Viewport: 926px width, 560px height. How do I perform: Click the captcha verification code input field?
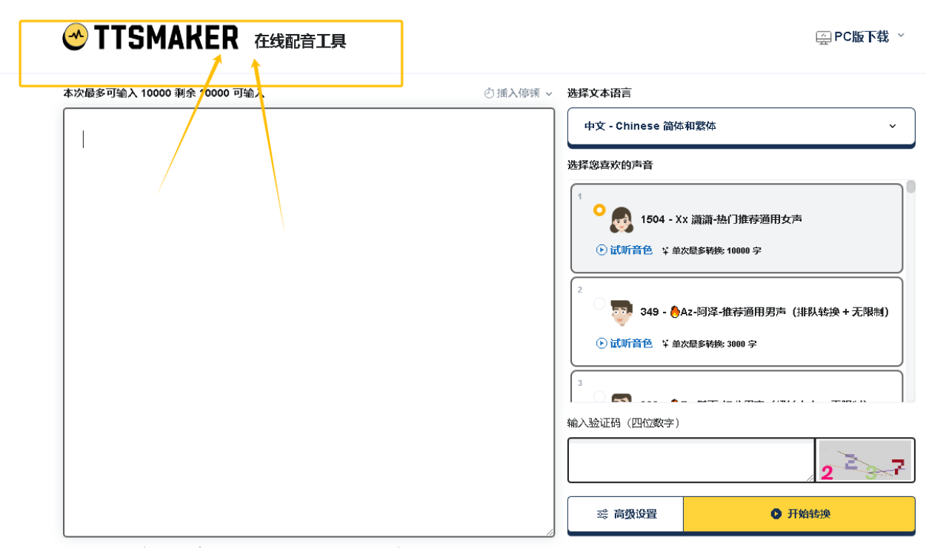691,460
